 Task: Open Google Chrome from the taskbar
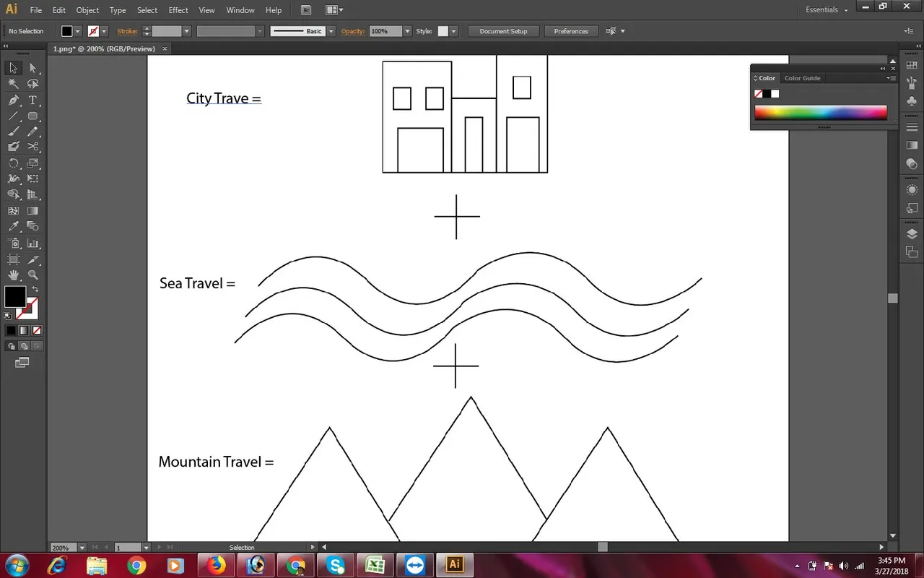click(x=136, y=564)
